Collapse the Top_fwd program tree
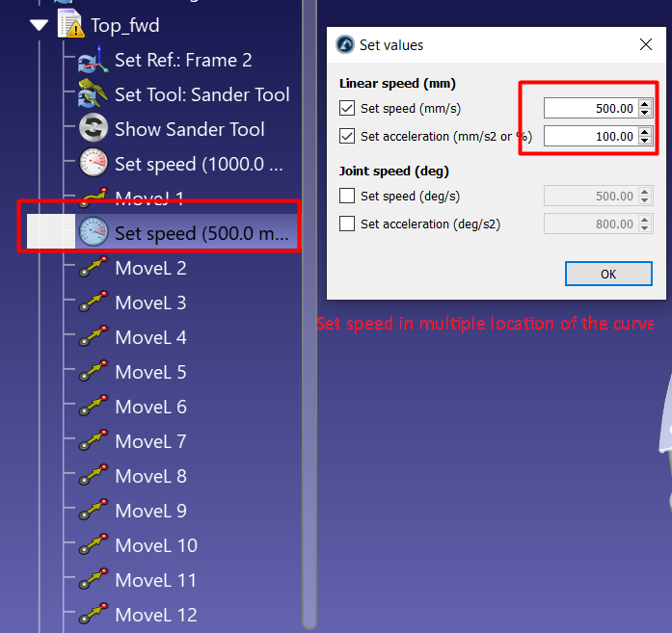The width and height of the screenshot is (672, 633). pos(39,25)
